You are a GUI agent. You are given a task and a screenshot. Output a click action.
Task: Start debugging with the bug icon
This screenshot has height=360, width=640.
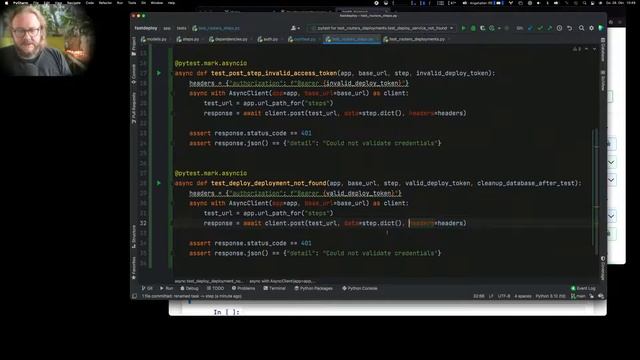point(473,28)
